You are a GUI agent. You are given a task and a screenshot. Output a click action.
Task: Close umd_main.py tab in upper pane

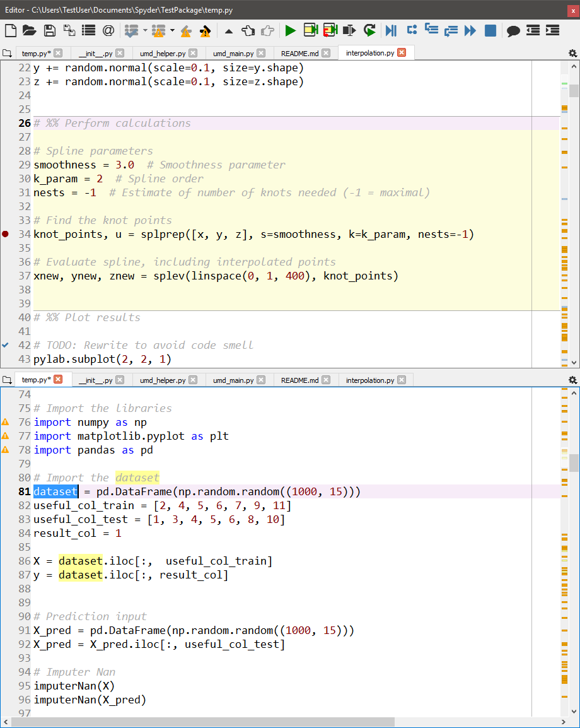point(261,53)
